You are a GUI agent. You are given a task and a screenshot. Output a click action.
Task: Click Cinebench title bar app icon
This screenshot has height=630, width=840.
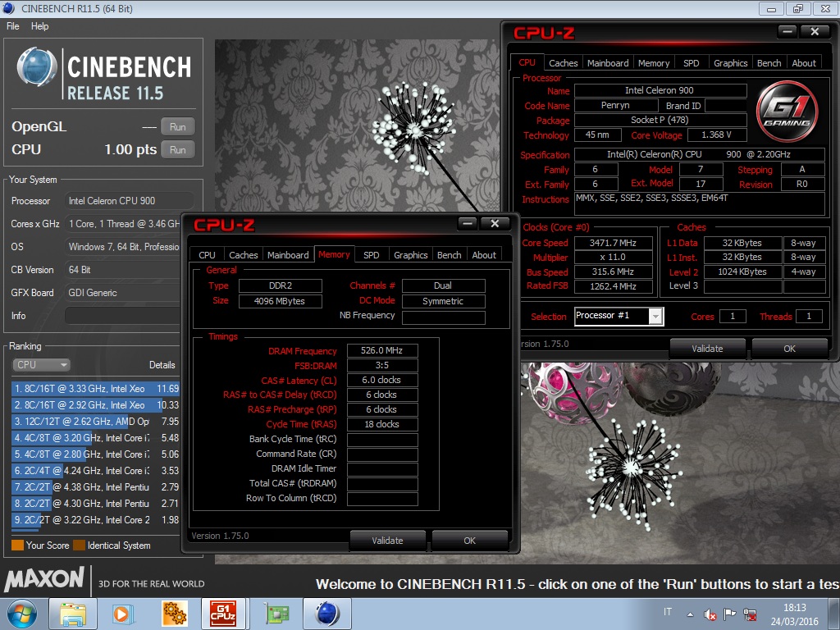tap(8, 8)
